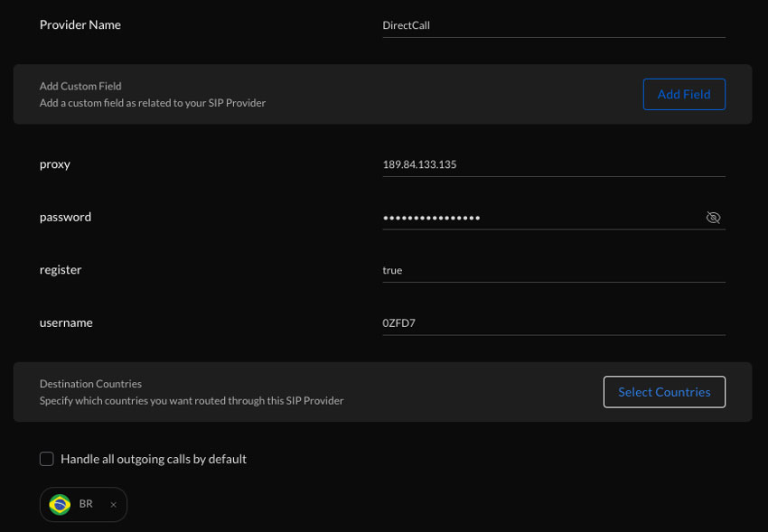This screenshot has height=532, width=768.
Task: Click the proxy field label
Action: point(55,164)
